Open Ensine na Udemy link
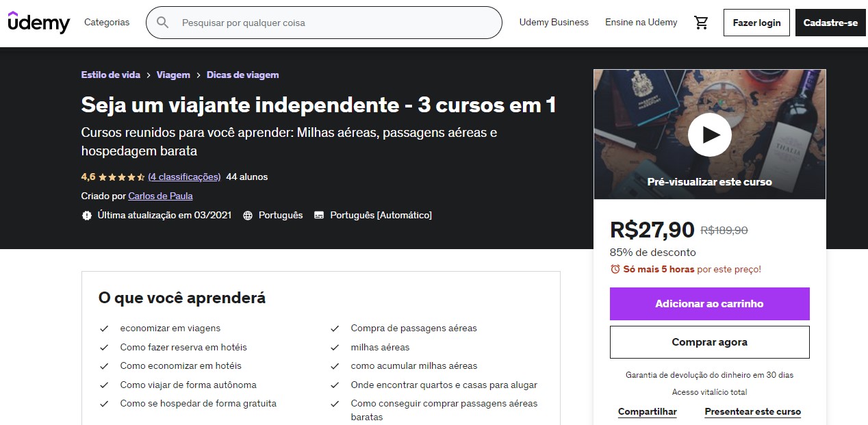 (x=641, y=23)
